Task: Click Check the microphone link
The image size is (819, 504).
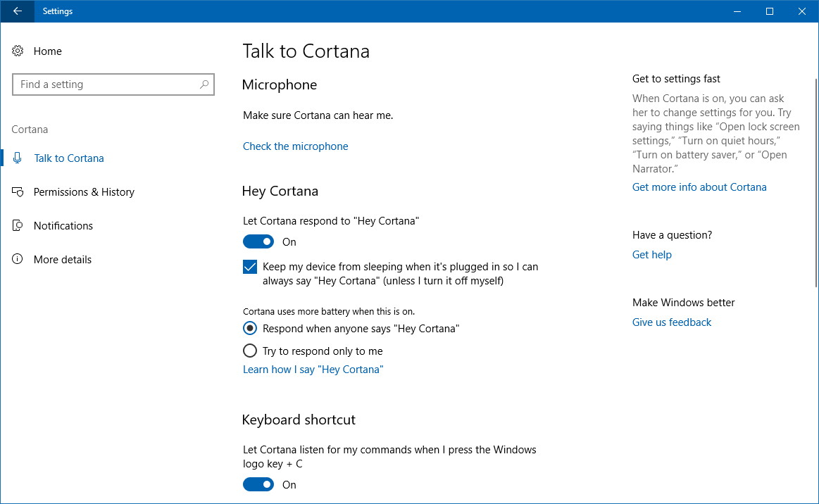Action: tap(295, 146)
